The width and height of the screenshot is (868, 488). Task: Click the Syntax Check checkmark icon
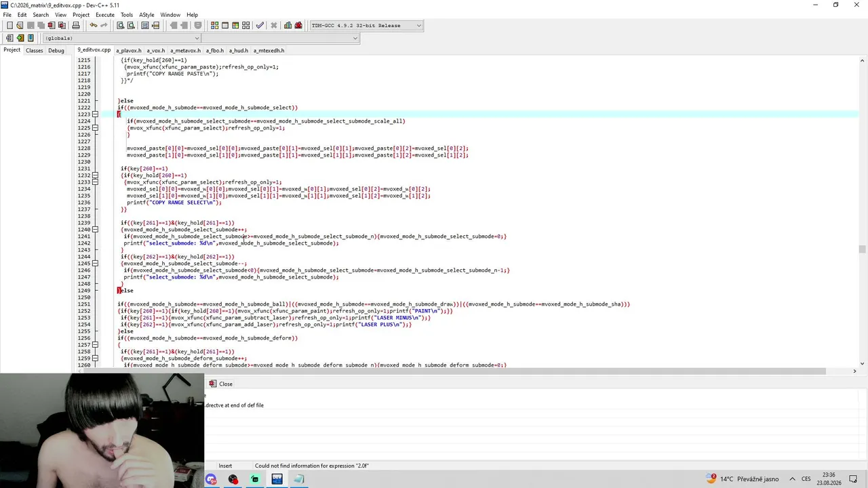[x=260, y=26]
